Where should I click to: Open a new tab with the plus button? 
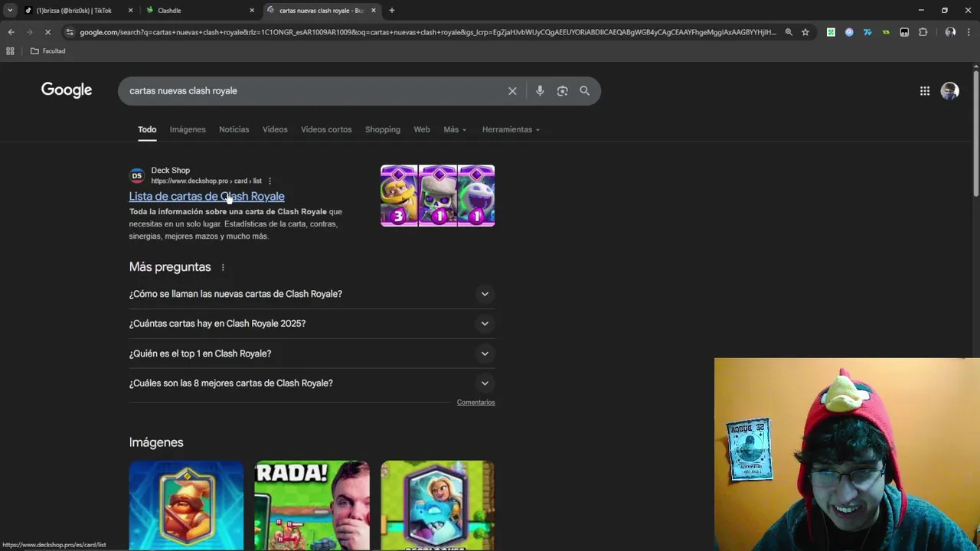point(392,11)
